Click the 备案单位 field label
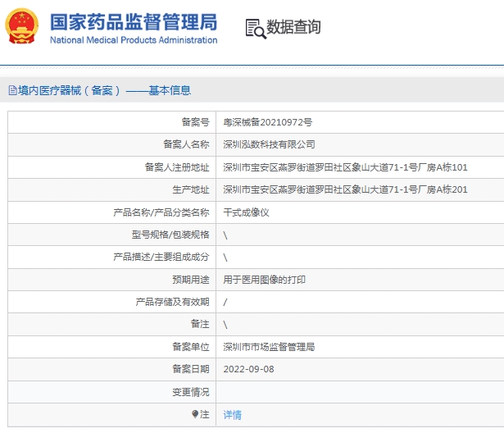This screenshot has height=433, width=504. click(191, 346)
